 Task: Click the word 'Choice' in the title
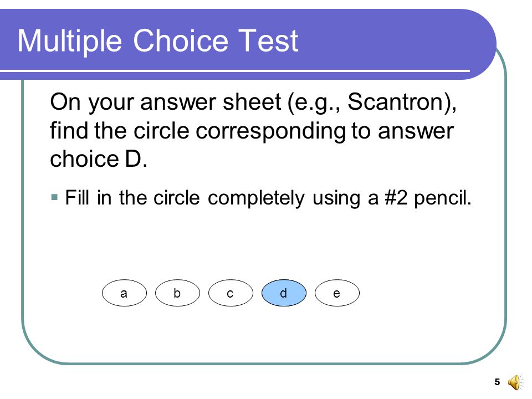point(181,40)
